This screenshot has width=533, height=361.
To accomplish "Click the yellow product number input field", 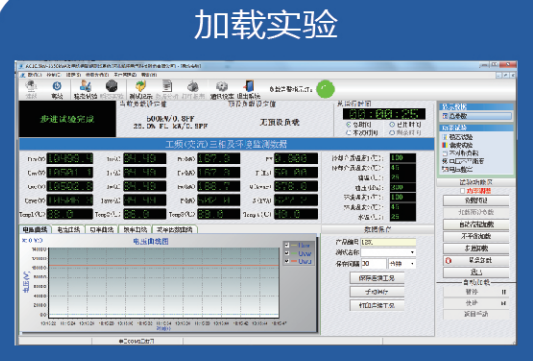I will click(388, 242).
